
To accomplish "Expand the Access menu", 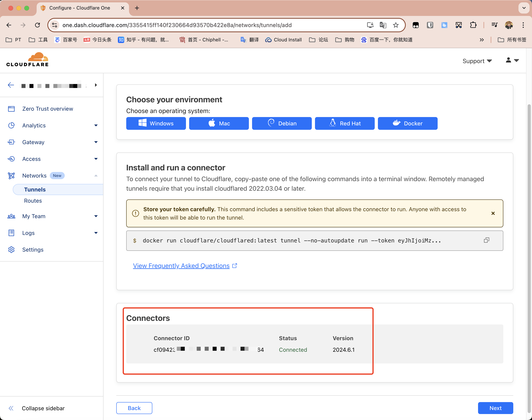I will [x=96, y=159].
